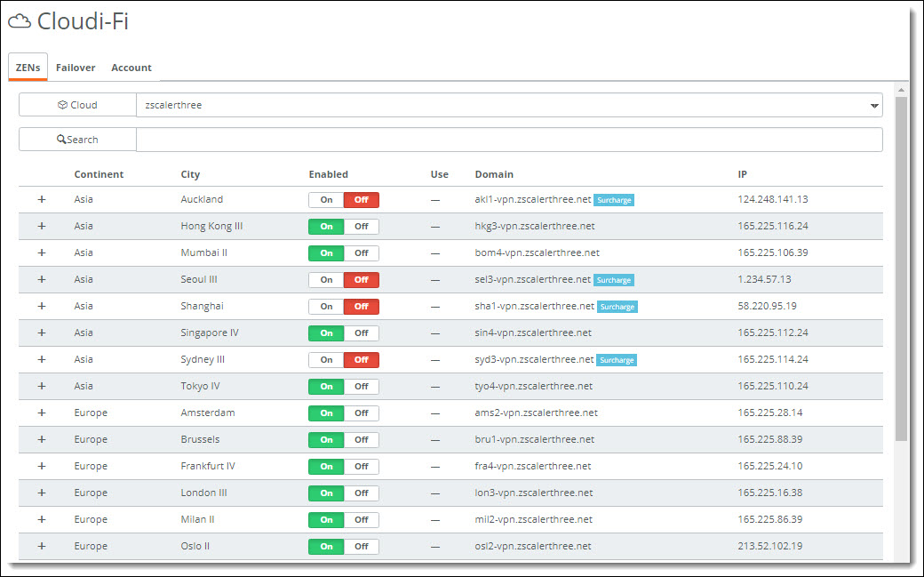Click the IP column header
The image size is (924, 577).
point(742,174)
